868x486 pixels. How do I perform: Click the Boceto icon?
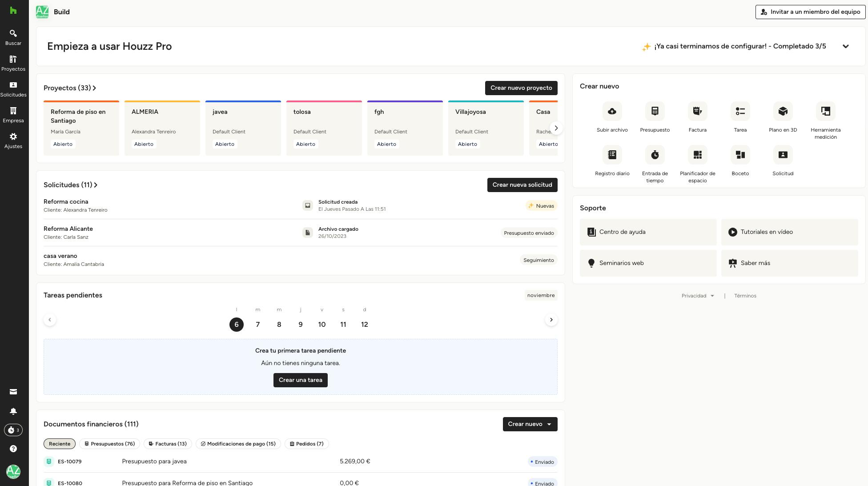click(x=740, y=155)
